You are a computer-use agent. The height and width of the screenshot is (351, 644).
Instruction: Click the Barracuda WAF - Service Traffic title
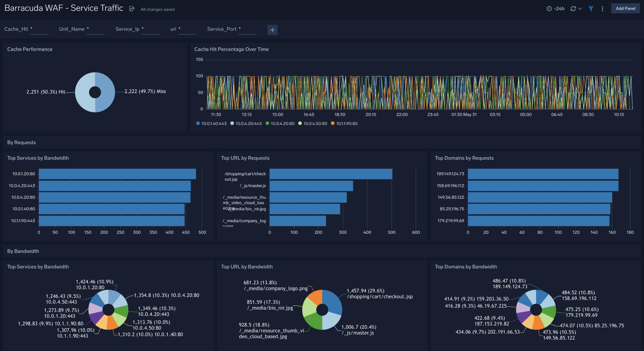point(64,8)
